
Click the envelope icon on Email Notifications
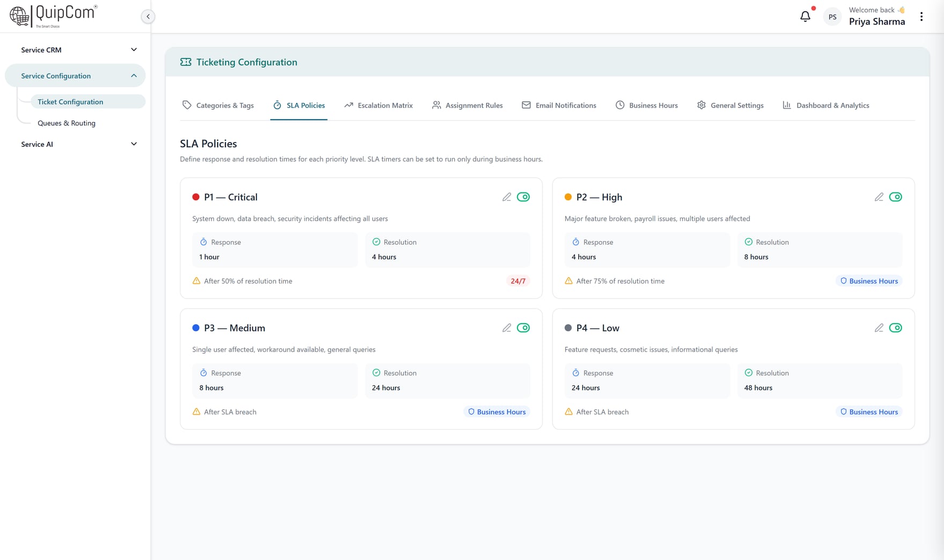(x=526, y=105)
